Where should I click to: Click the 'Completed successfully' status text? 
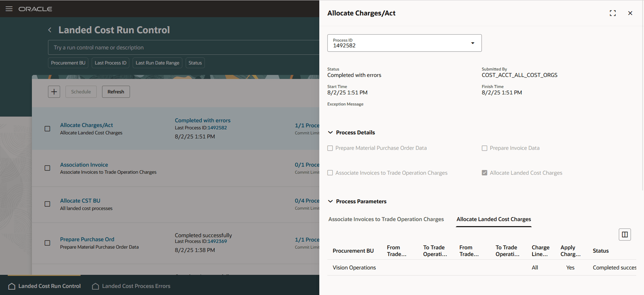click(x=203, y=235)
